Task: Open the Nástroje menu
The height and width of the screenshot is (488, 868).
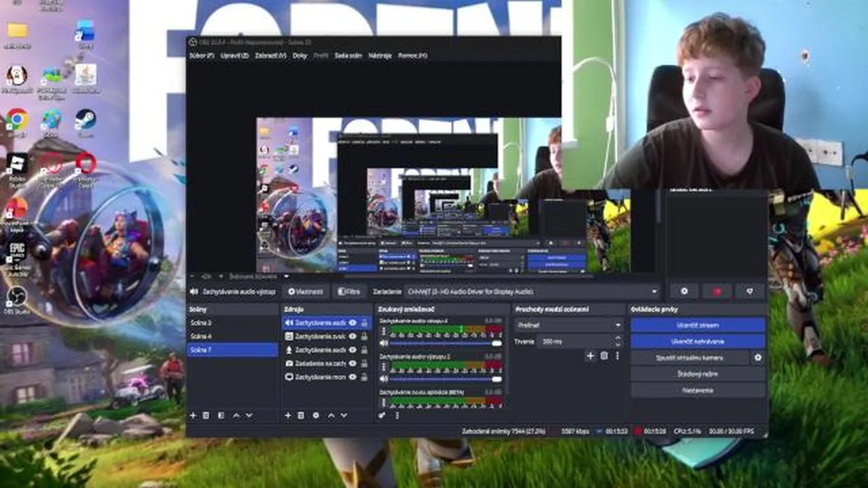Action: click(x=380, y=56)
